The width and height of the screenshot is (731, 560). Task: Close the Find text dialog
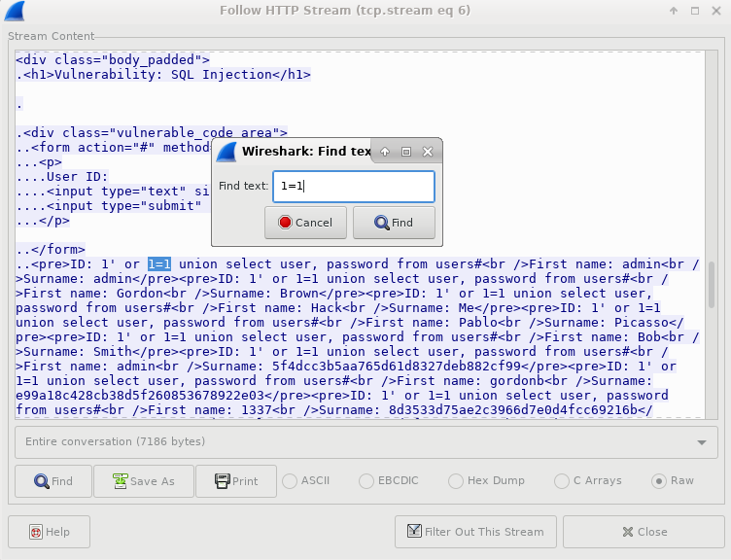click(x=428, y=152)
